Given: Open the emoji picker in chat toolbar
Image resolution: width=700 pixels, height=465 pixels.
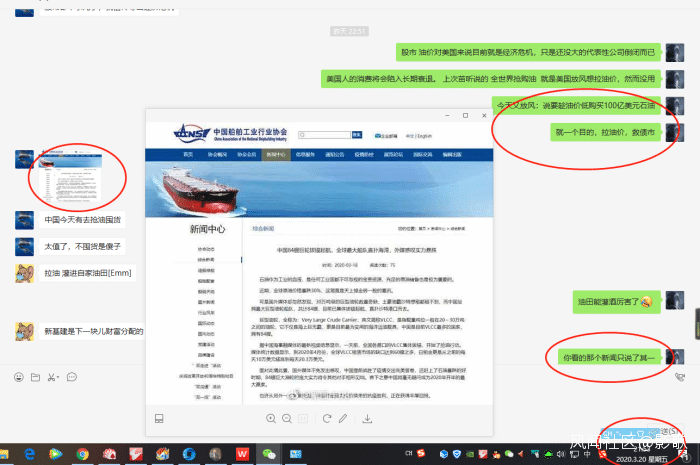Looking at the screenshot, I should [19, 378].
